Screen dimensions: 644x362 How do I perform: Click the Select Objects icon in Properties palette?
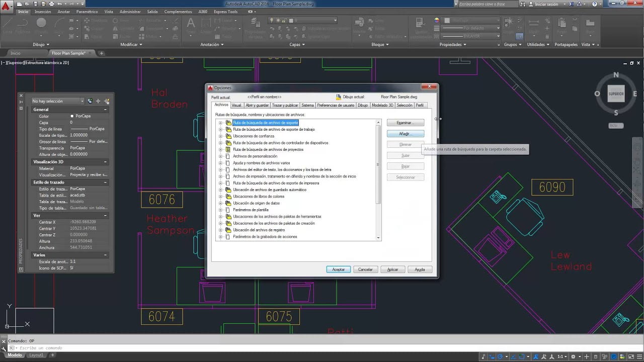click(x=98, y=101)
